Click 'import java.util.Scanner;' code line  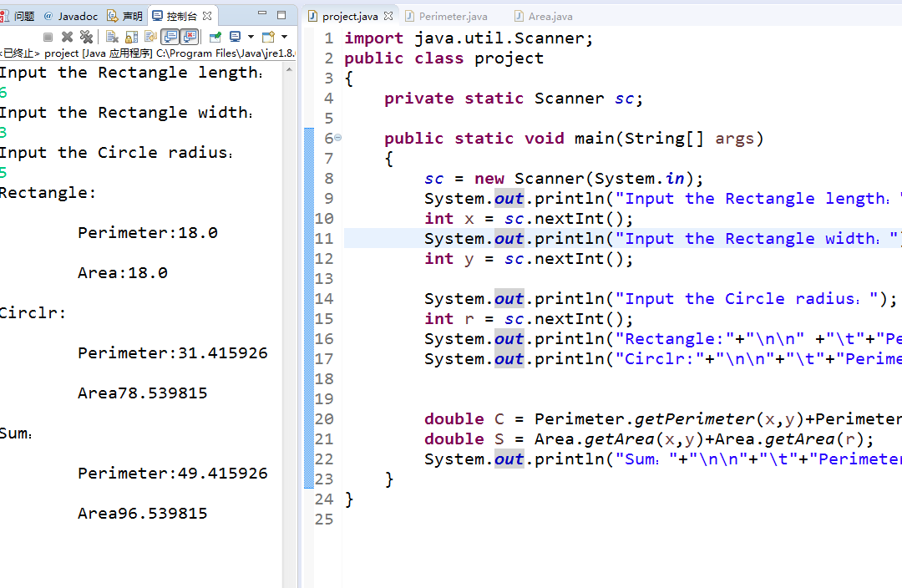click(469, 38)
